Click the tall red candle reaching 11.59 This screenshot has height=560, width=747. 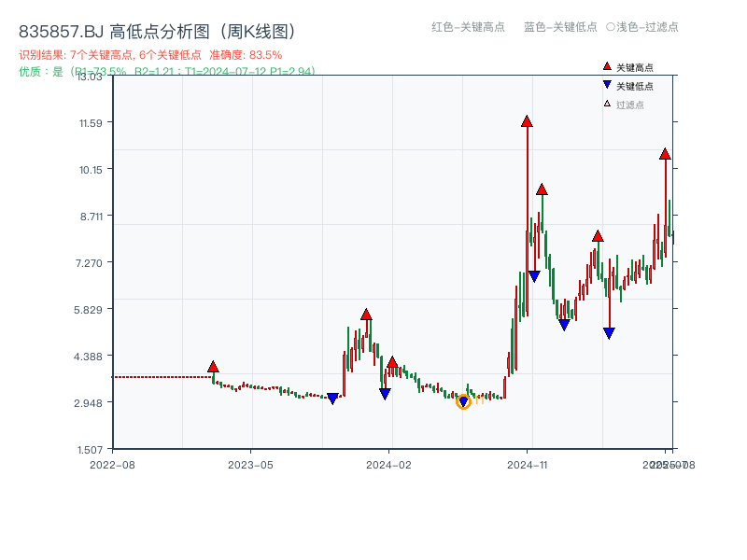pyautogui.click(x=527, y=219)
